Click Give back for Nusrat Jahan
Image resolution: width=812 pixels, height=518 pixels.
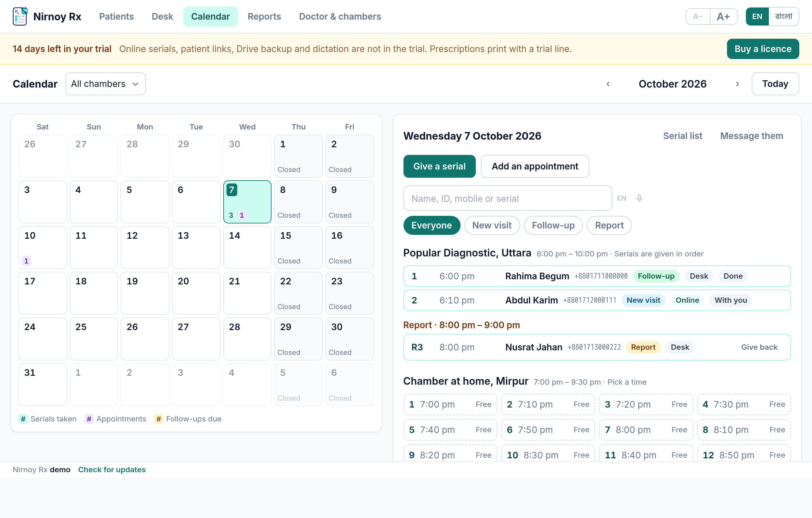coord(759,347)
